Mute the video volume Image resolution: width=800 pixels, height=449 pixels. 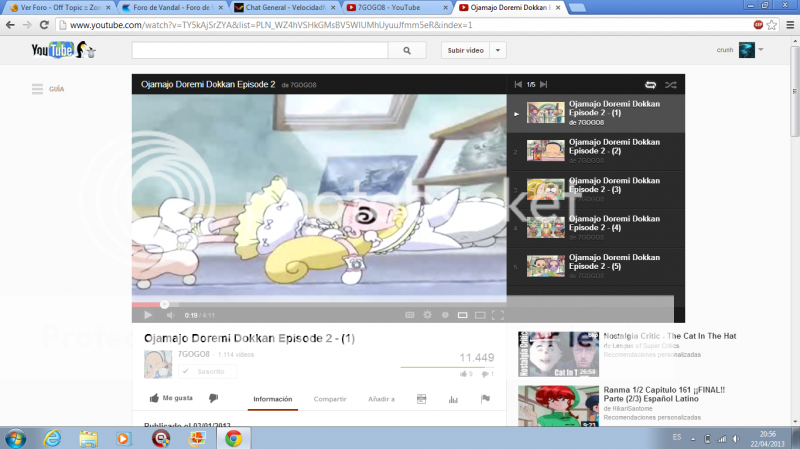tap(170, 315)
